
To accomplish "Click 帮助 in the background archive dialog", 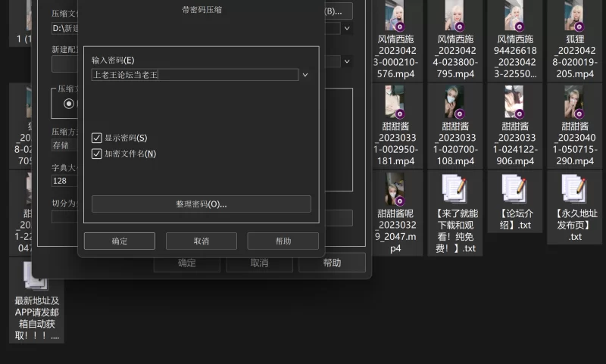I will tap(332, 263).
